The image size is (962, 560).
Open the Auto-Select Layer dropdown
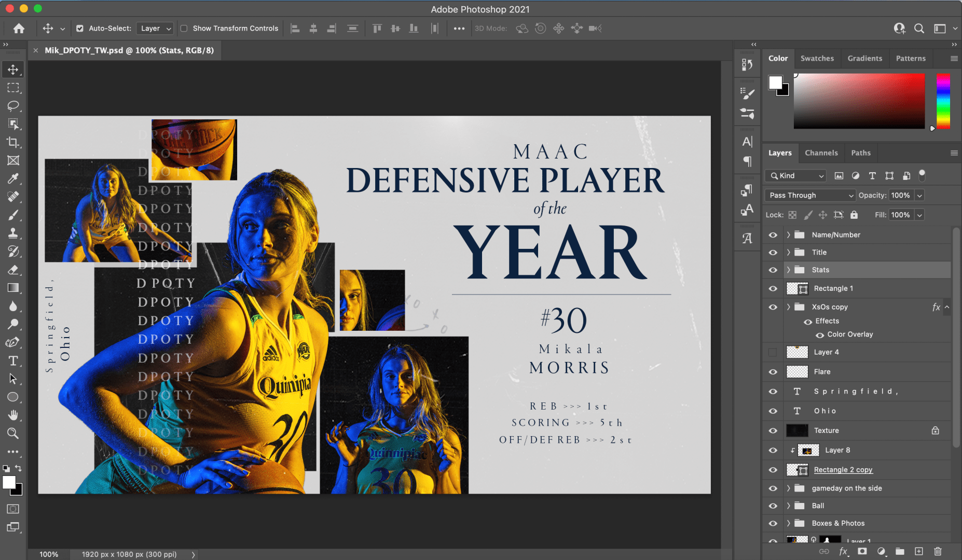click(155, 29)
